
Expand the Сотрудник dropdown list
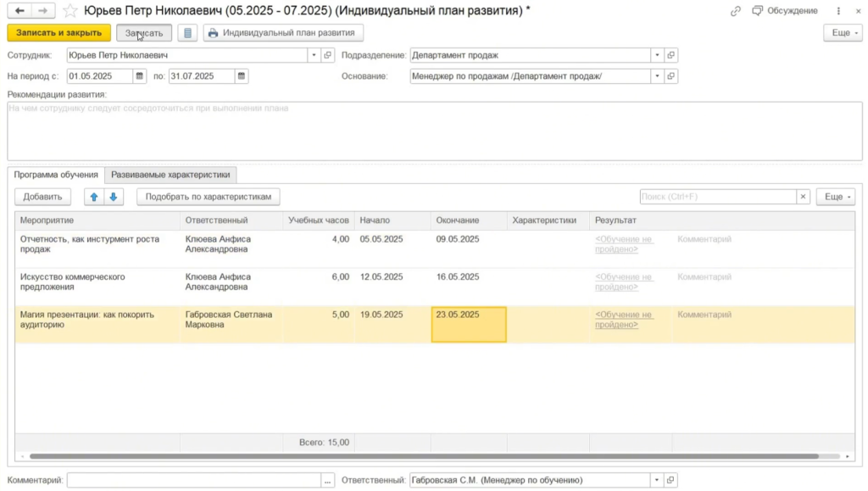click(x=314, y=55)
